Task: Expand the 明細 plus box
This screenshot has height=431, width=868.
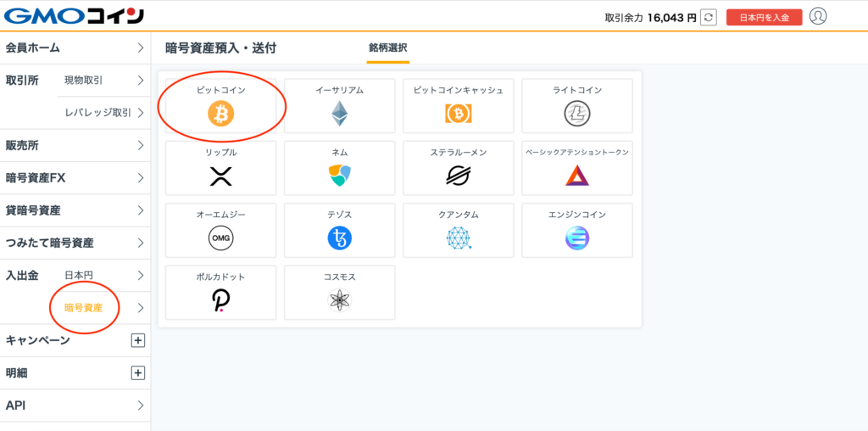Action: pyautogui.click(x=137, y=372)
